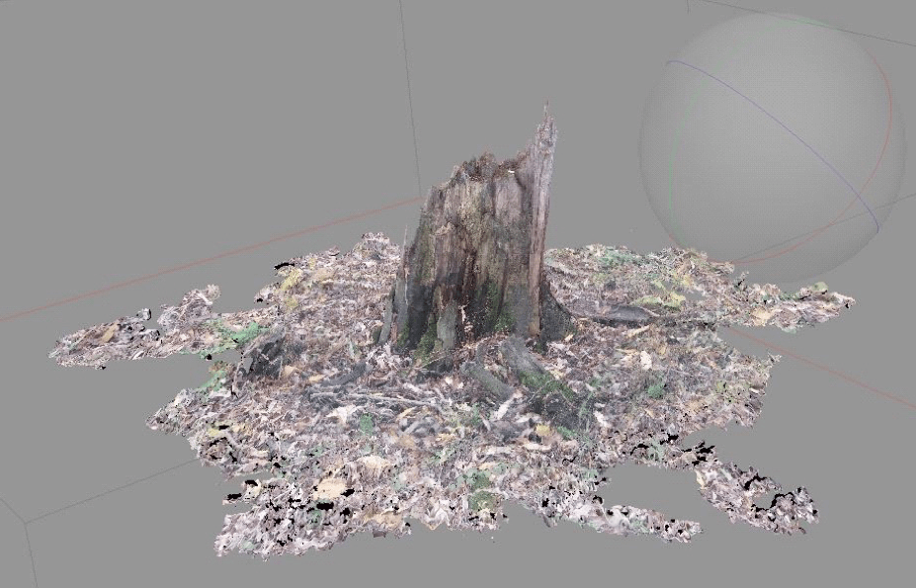Click the green moss patch left of the stump
Image resolution: width=916 pixels, height=588 pixels.
pyautogui.click(x=240, y=333)
